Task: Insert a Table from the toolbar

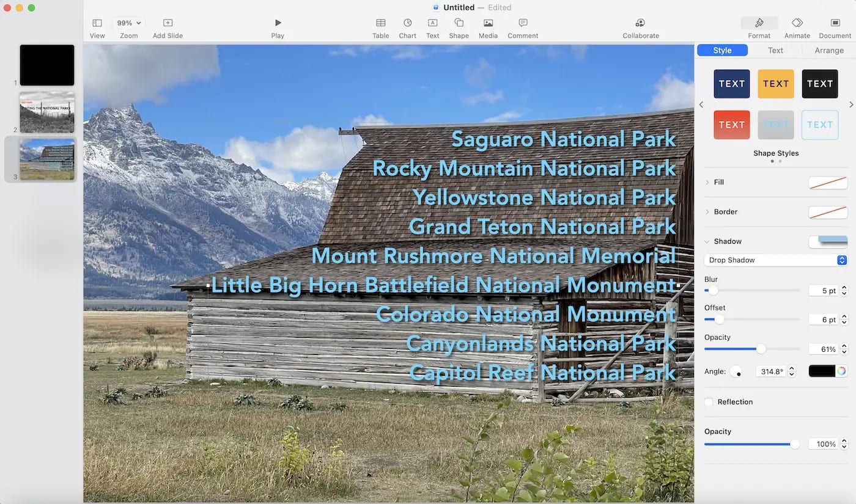Action: click(x=380, y=26)
